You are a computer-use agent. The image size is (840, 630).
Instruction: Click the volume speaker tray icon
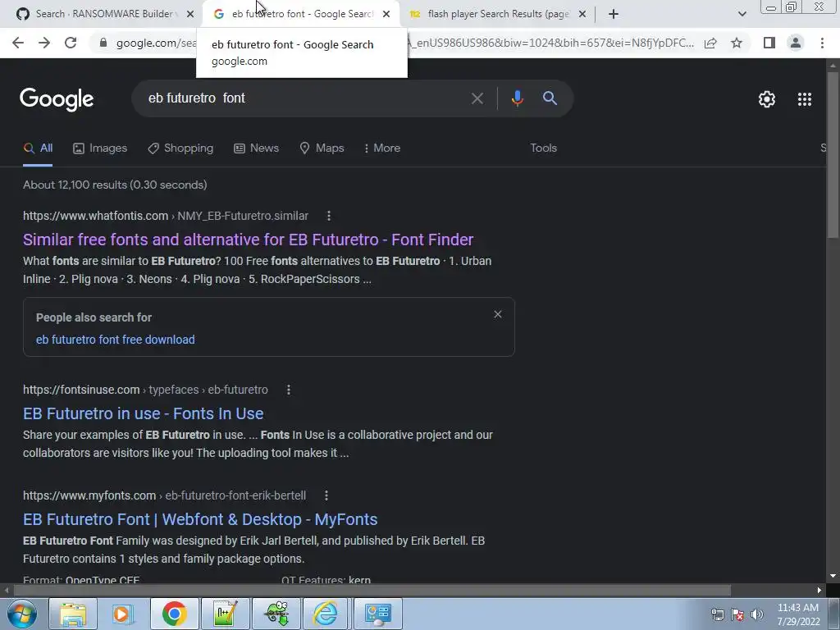pyautogui.click(x=757, y=614)
